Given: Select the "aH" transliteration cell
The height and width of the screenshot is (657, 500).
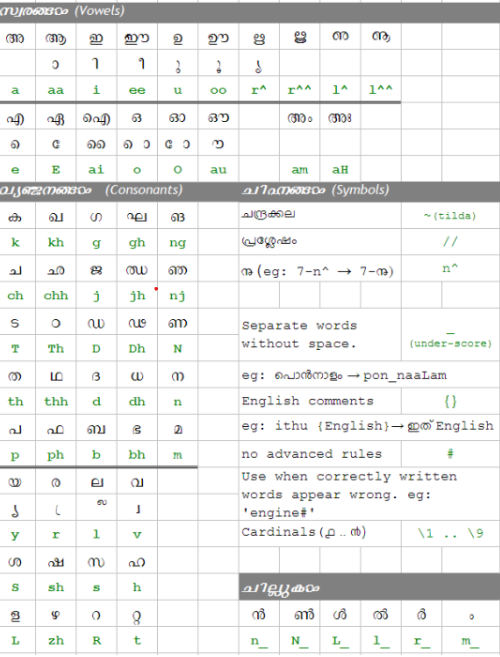Looking at the screenshot, I should click(x=340, y=170).
